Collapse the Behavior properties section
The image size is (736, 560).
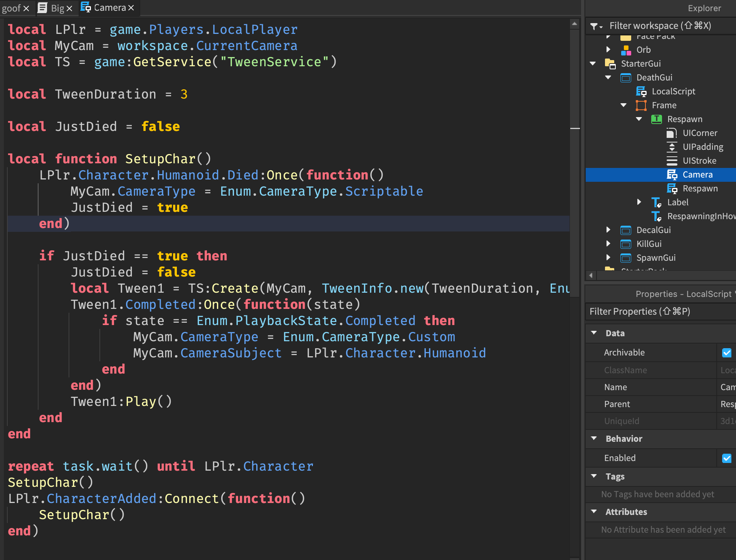594,438
